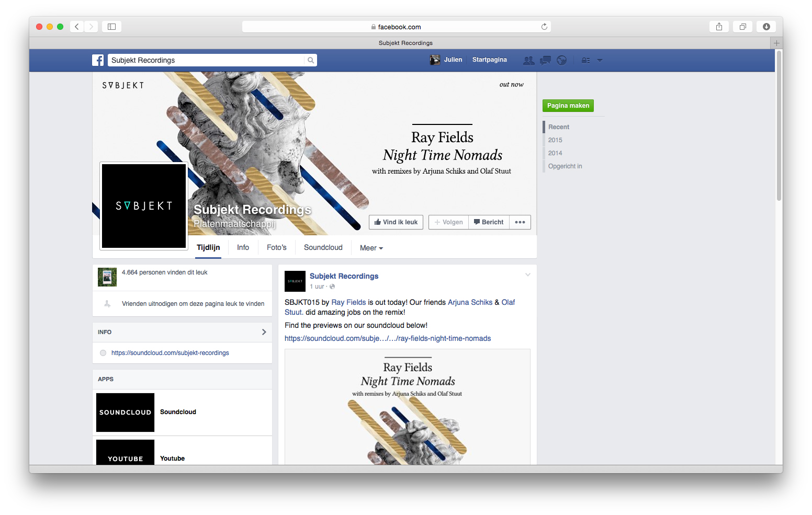
Task: Open the Ray Fields post image
Action: click(408, 407)
